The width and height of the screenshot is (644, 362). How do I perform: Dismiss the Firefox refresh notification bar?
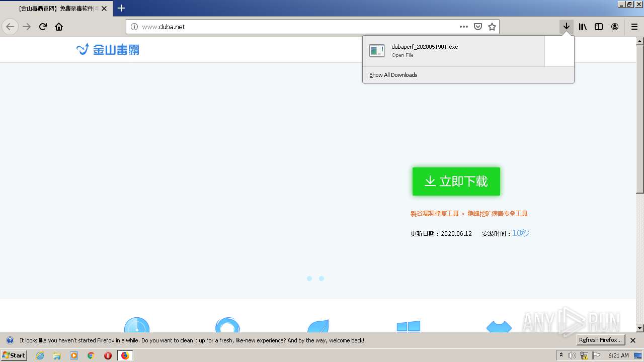pyautogui.click(x=633, y=340)
